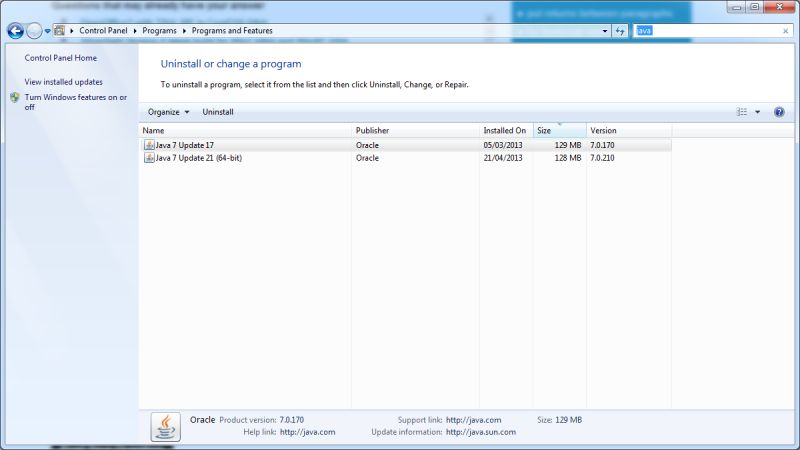Click shield icon beside Windows features link
The image size is (800, 450).
(x=15, y=97)
